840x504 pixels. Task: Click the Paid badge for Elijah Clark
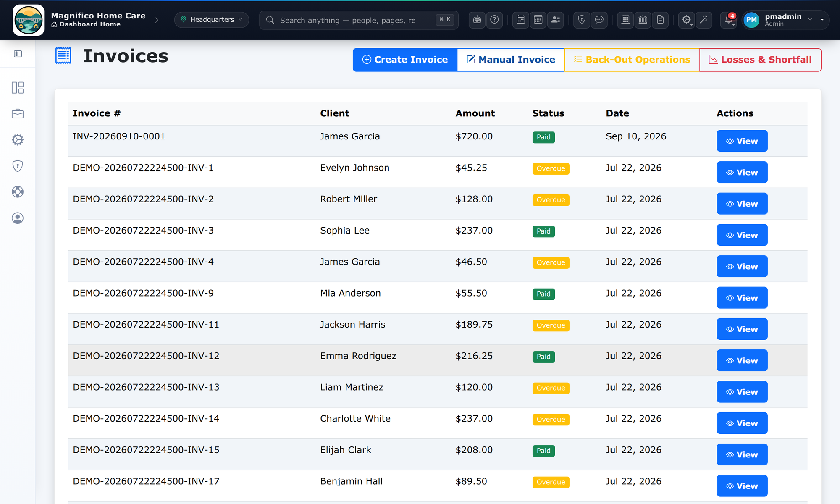(x=543, y=451)
